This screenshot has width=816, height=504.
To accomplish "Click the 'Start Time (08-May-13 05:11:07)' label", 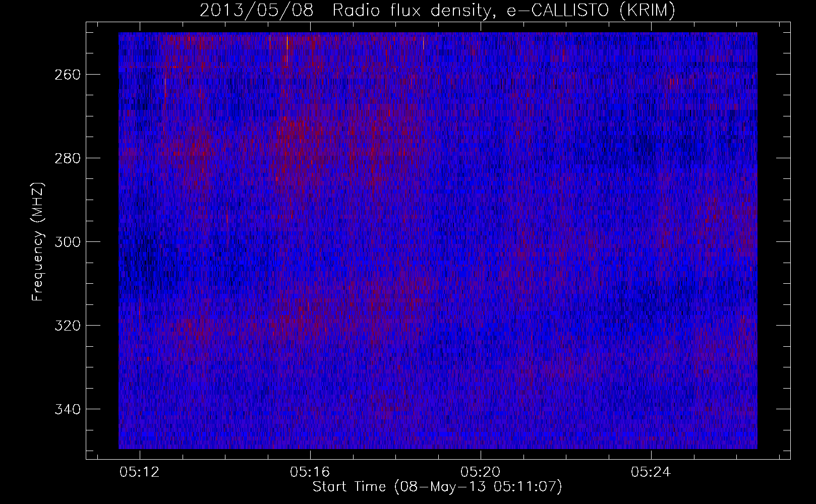I will click(x=437, y=487).
